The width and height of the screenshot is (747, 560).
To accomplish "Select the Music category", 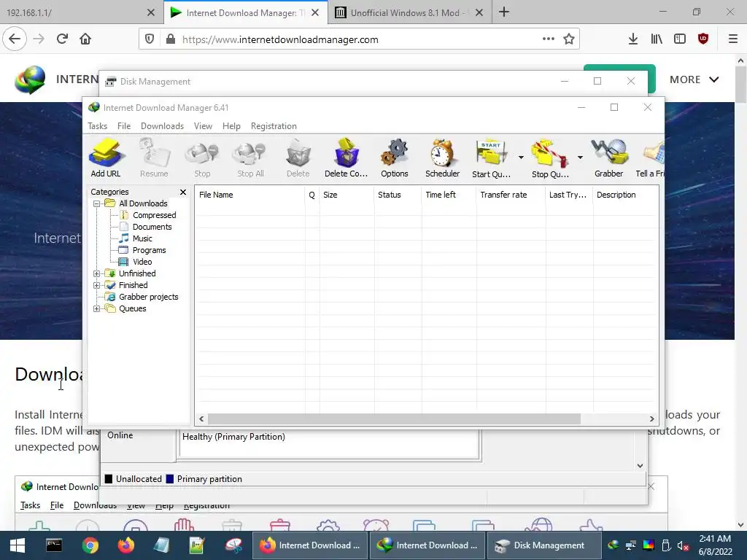I will pyautogui.click(x=142, y=238).
